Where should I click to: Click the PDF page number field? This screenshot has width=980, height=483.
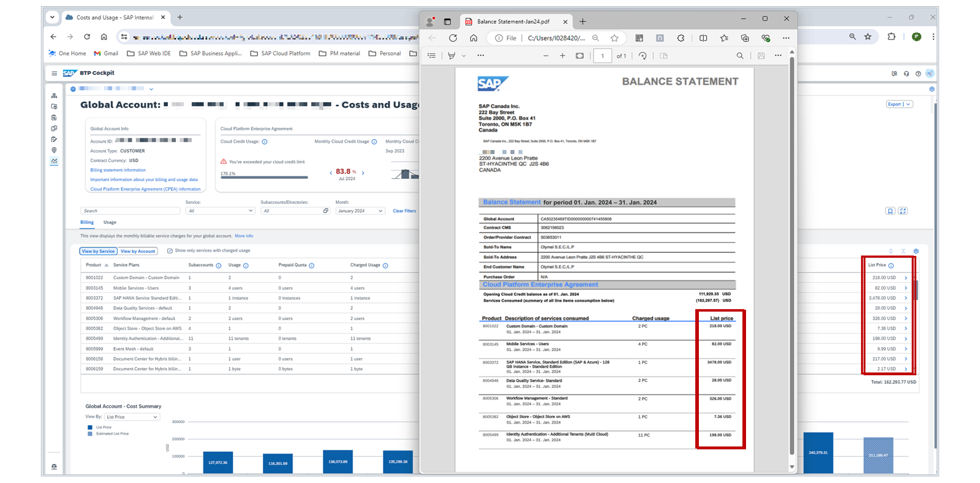(x=602, y=56)
